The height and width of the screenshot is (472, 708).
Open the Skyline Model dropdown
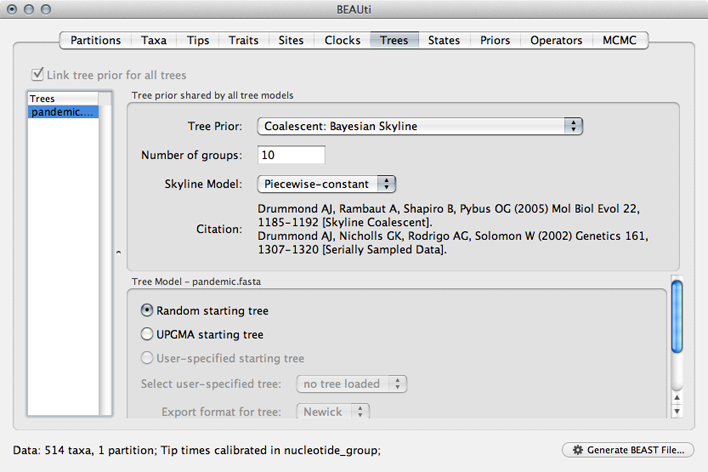327,184
